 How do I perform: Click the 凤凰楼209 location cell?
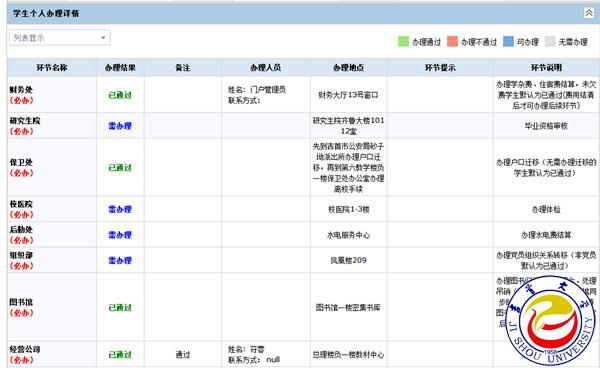click(x=348, y=261)
